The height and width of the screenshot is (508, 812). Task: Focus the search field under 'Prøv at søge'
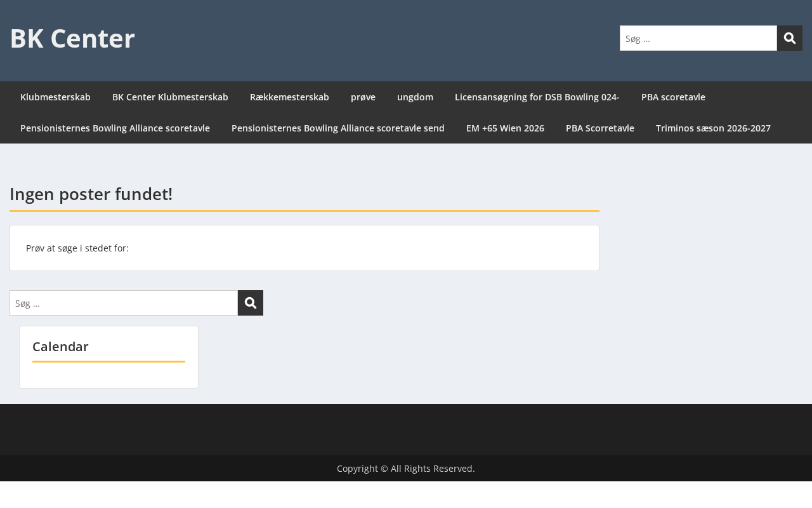(x=124, y=303)
